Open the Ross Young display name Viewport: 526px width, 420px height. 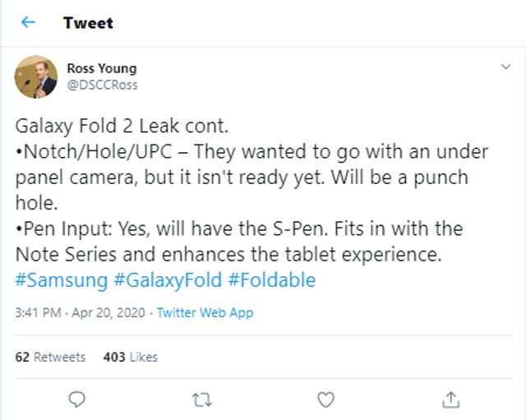[102, 68]
